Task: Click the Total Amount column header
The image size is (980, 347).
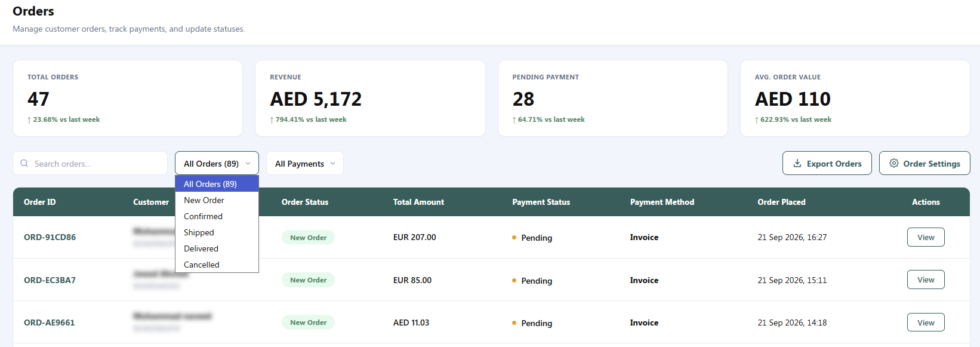Action: coord(418,202)
